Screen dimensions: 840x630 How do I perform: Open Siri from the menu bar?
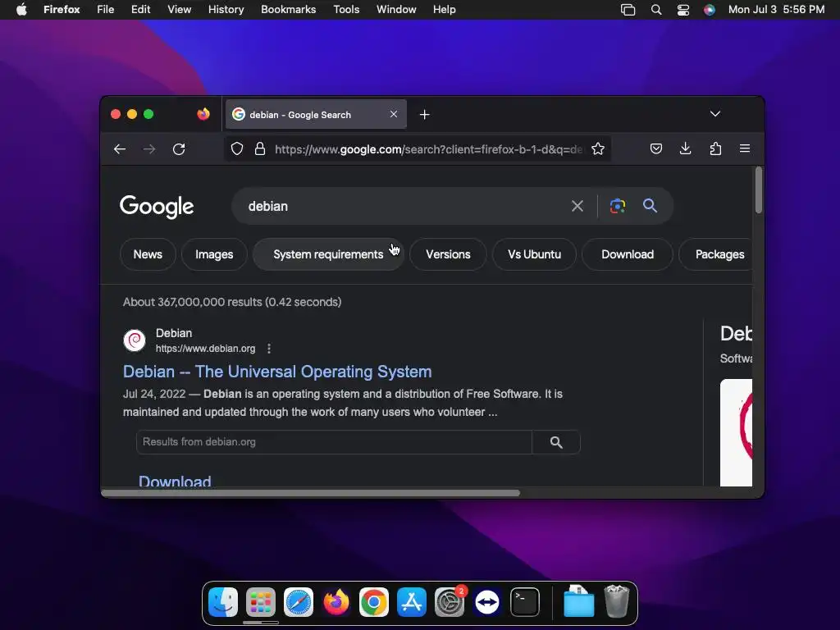(710, 10)
